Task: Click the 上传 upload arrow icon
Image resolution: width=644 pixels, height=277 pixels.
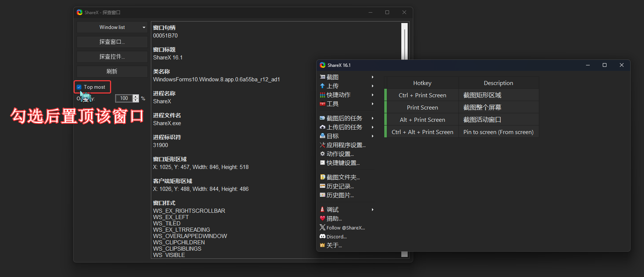Action: [x=323, y=86]
